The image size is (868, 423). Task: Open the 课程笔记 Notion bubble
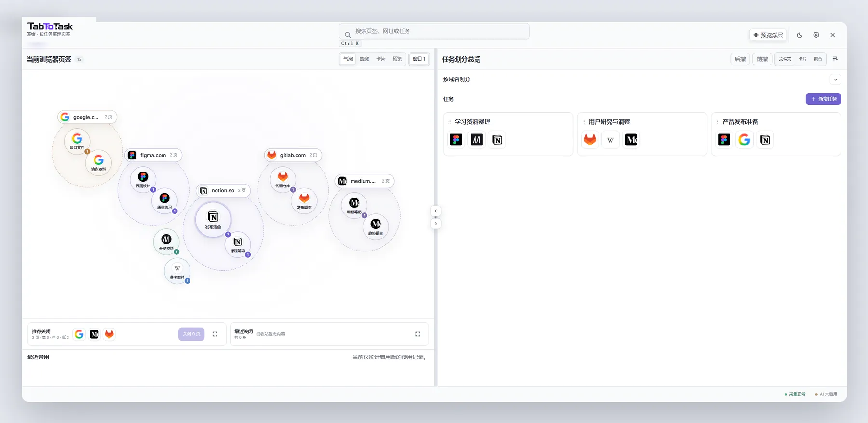click(238, 244)
